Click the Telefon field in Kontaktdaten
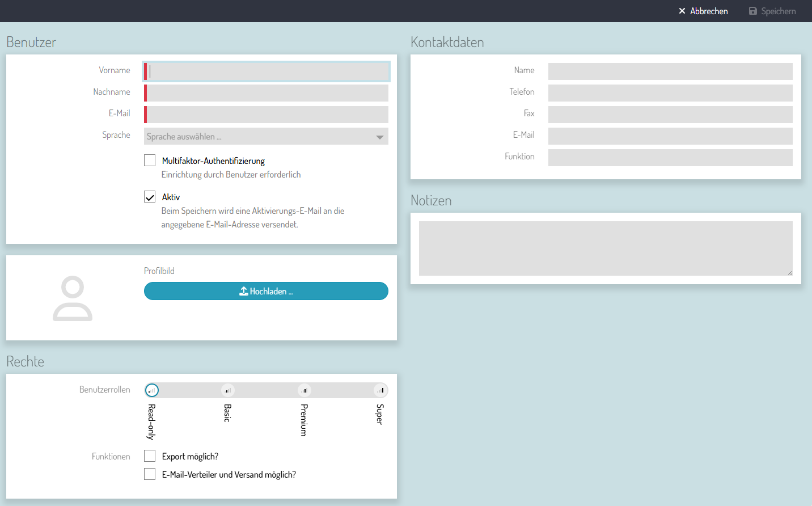Image resolution: width=812 pixels, height=506 pixels. point(670,93)
